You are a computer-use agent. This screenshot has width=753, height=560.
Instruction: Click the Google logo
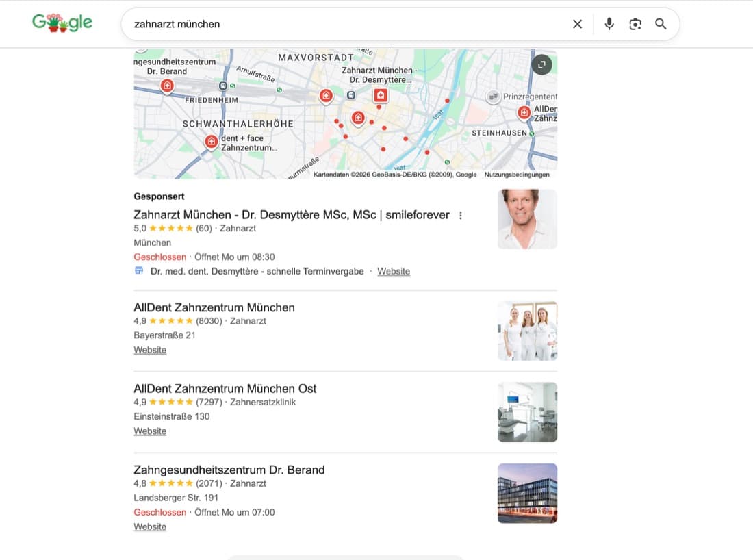62,23
